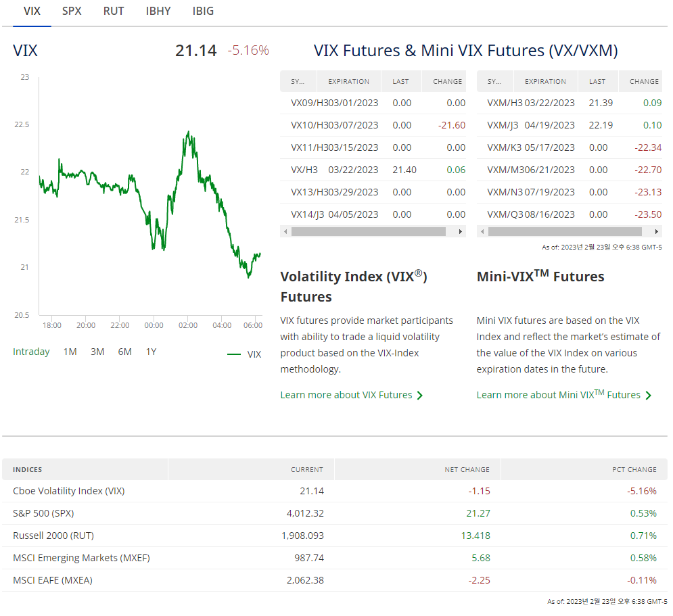Screen dimensions: 673x616
Task: Click the PCT CHANGE column header
Action: point(584,470)
